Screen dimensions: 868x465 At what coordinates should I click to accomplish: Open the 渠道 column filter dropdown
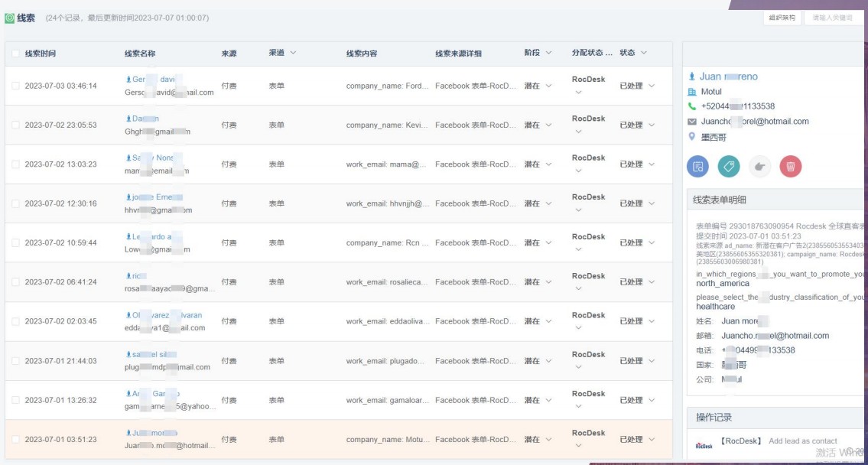(x=293, y=53)
